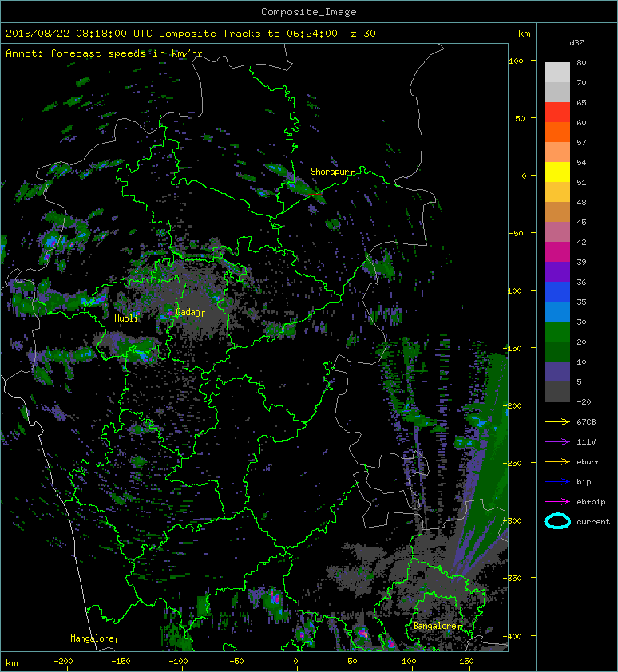
Task: Click the bright green 20-30 dBZ swatch
Action: pyautogui.click(x=557, y=332)
